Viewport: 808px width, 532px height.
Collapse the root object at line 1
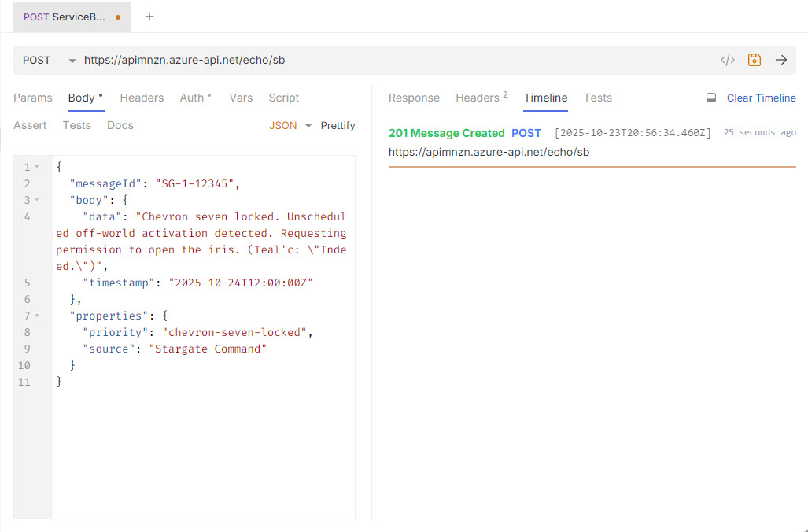37,168
